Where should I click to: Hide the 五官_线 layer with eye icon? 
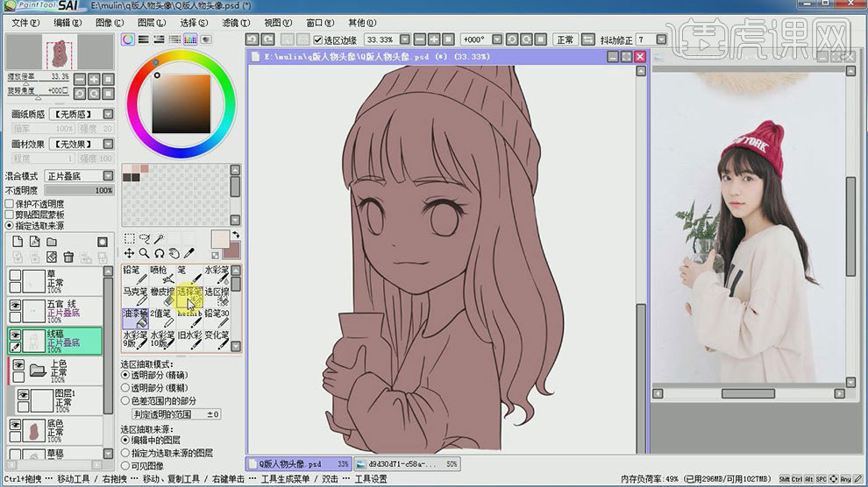15,305
